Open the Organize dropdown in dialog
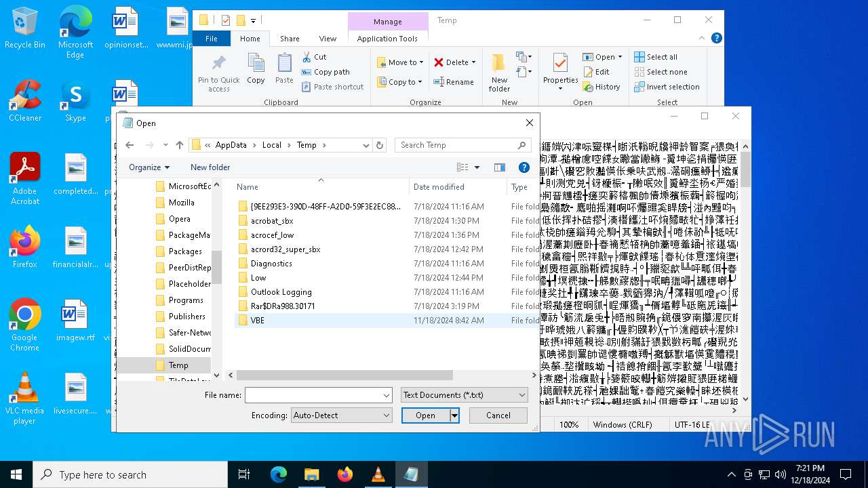 pyautogui.click(x=149, y=167)
